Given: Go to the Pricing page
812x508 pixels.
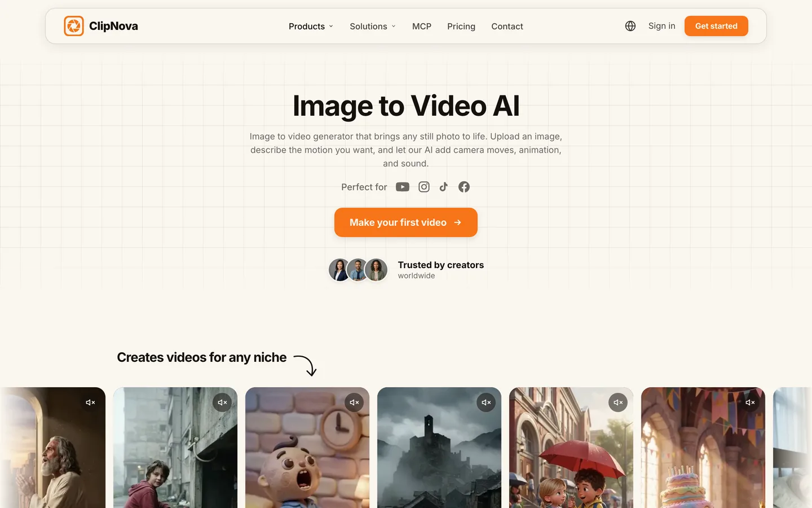Looking at the screenshot, I should [461, 27].
